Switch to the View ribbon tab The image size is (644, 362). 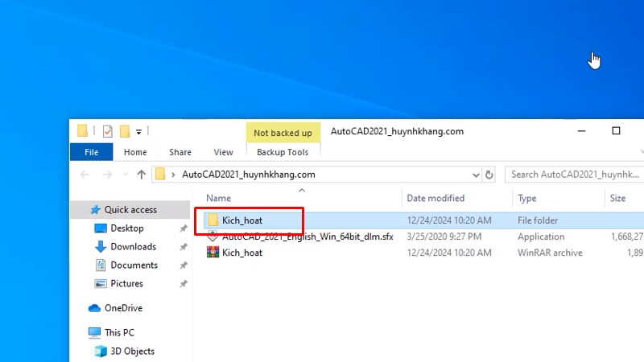[223, 152]
